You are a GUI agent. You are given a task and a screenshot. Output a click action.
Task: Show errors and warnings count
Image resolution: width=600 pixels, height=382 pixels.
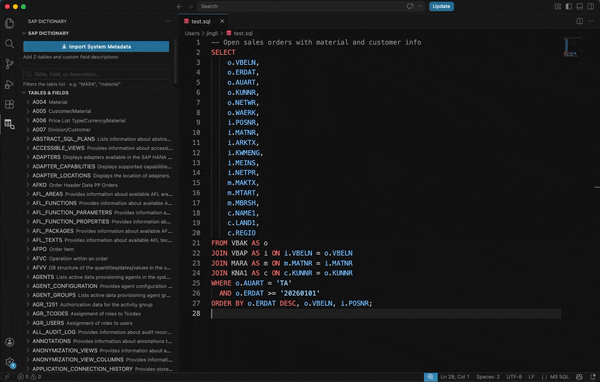click(x=29, y=377)
